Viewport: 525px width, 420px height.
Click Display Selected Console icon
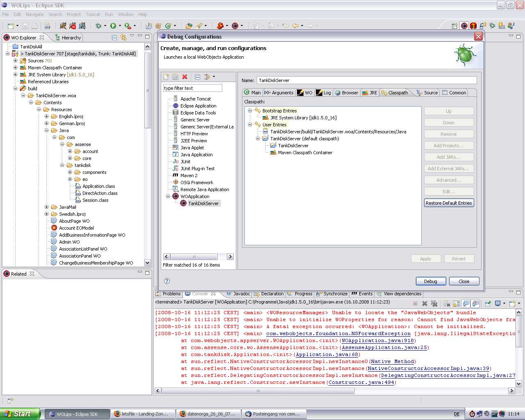[498, 304]
